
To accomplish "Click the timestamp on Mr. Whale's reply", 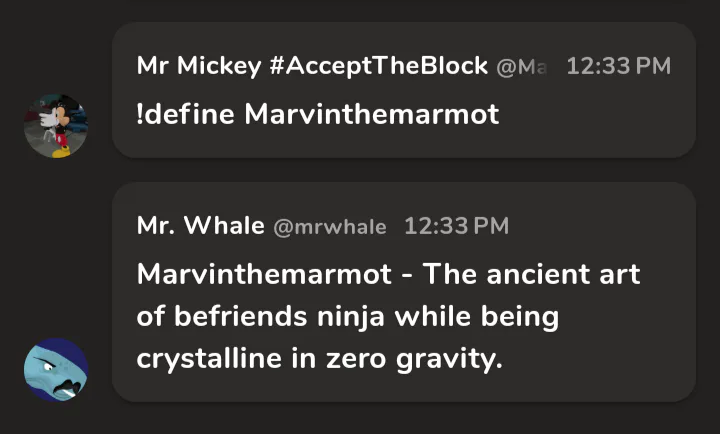I will [456, 226].
